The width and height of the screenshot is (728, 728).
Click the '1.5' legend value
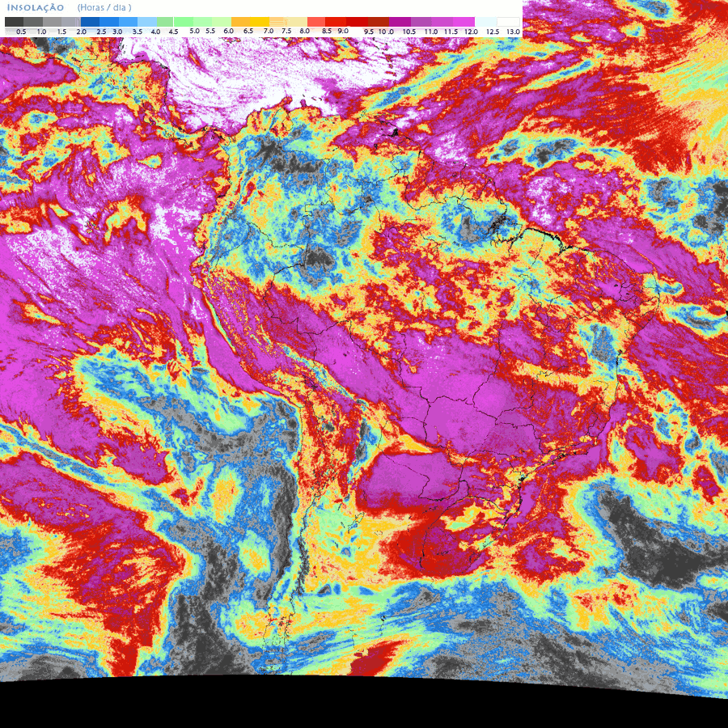(x=61, y=32)
